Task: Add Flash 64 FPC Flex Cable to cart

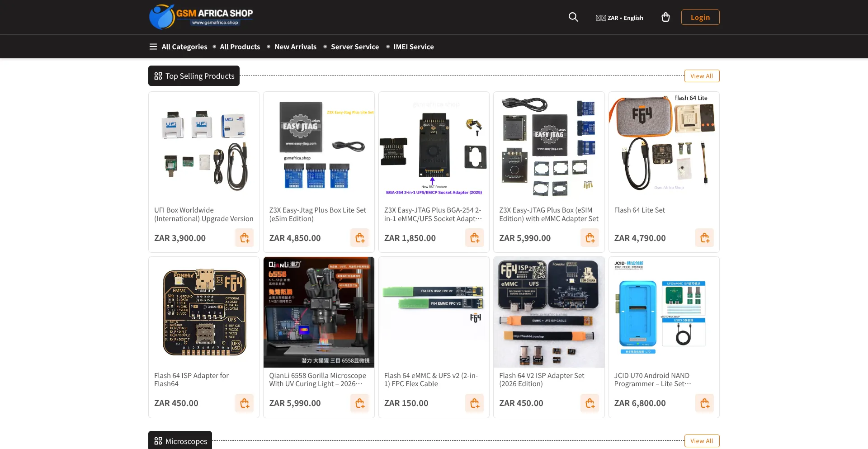Action: point(475,403)
